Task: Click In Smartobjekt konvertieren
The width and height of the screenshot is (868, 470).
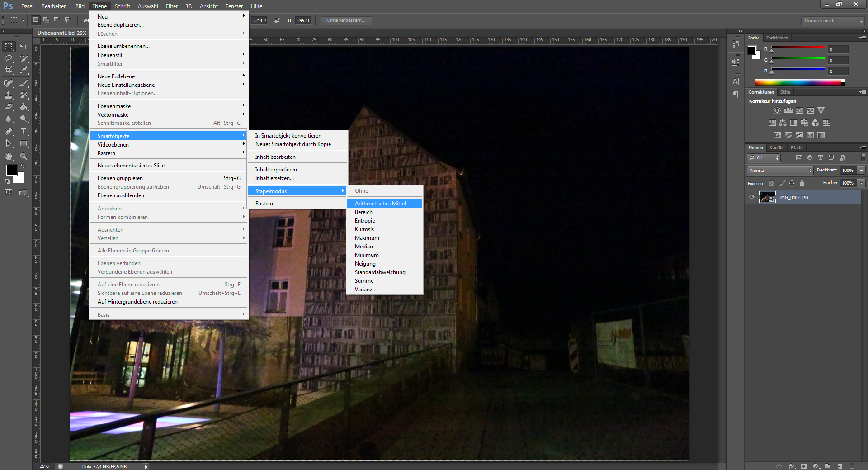Action: (288, 136)
